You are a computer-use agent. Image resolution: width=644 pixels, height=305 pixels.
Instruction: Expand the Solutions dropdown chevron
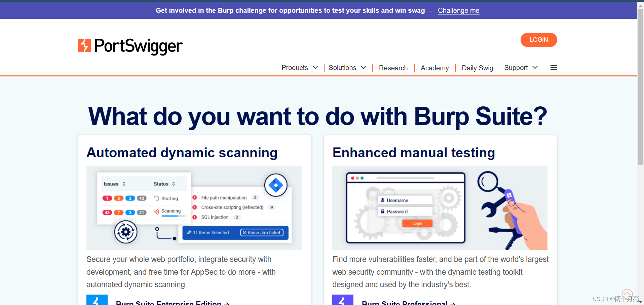(x=364, y=68)
